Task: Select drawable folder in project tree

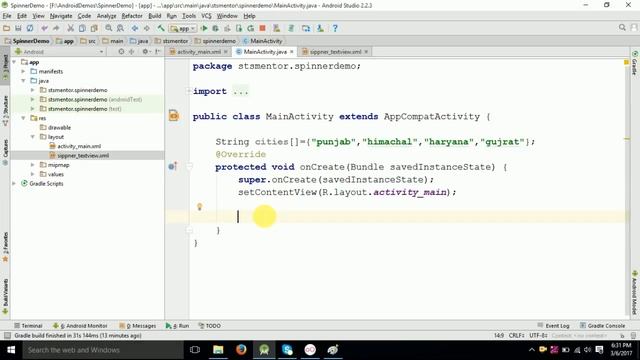Action: [55, 127]
